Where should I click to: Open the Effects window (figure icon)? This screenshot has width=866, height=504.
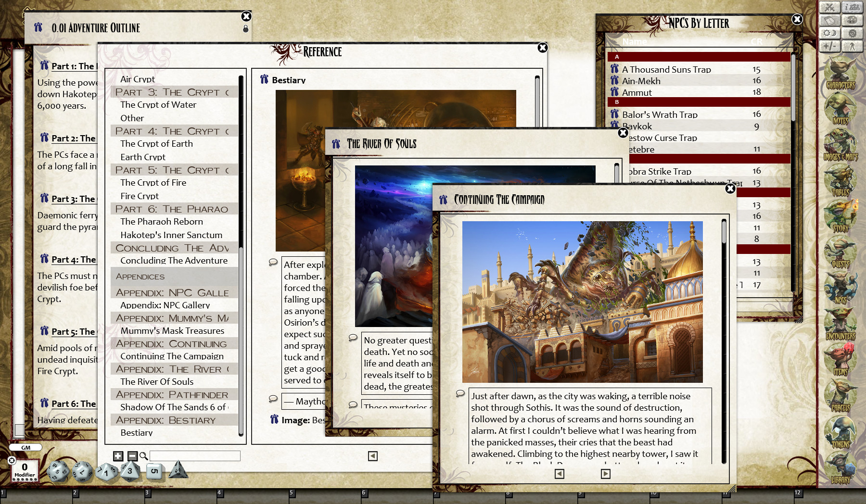[x=852, y=46]
